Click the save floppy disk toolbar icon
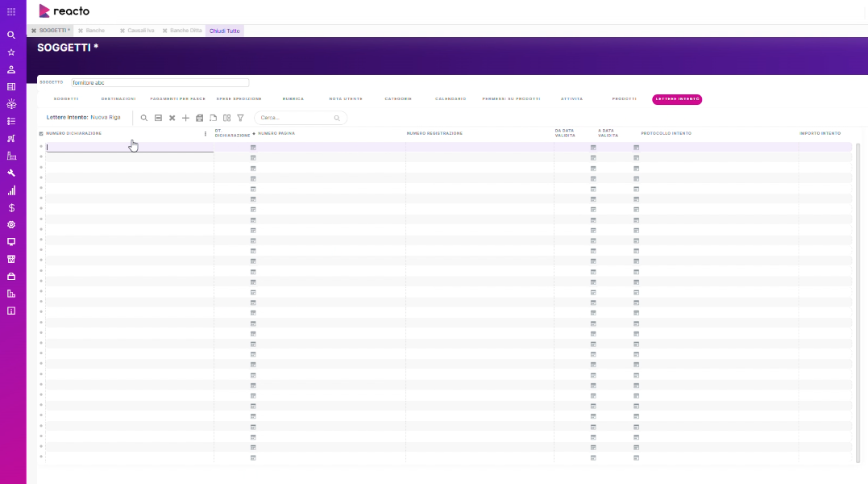 [199, 118]
